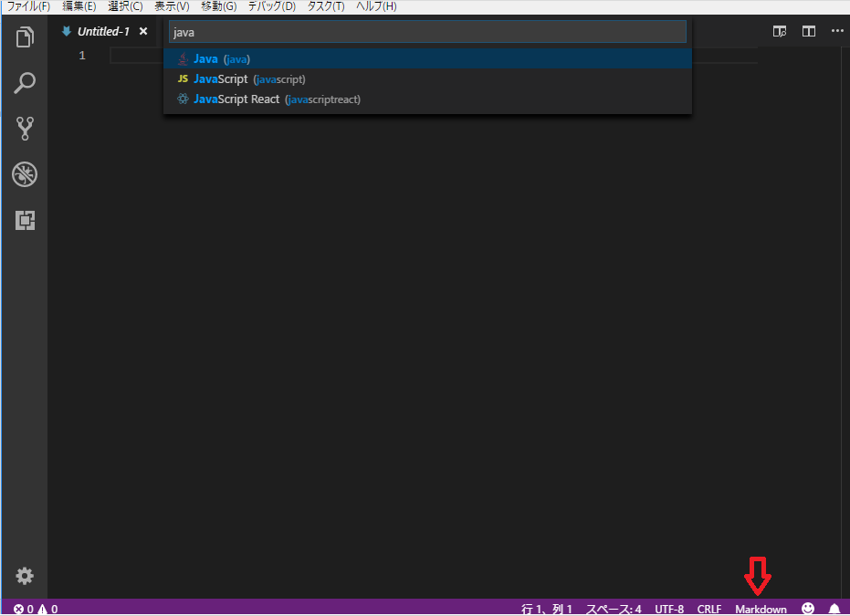
Task: Open the Extensions view
Action: (x=24, y=220)
